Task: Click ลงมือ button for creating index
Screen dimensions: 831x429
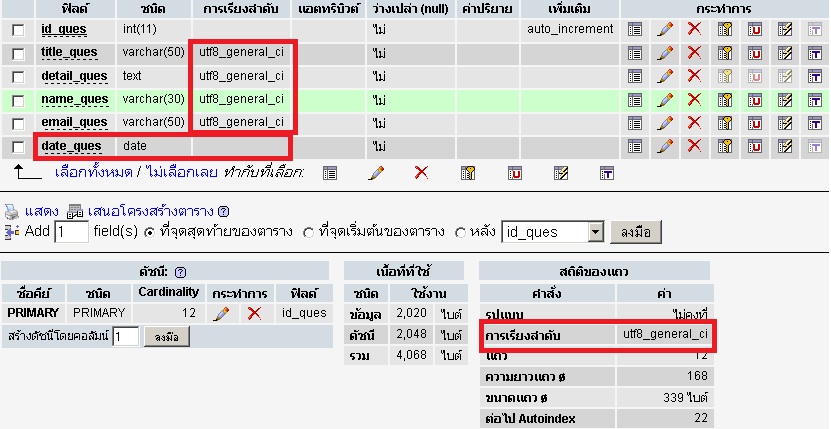Action: [x=166, y=337]
